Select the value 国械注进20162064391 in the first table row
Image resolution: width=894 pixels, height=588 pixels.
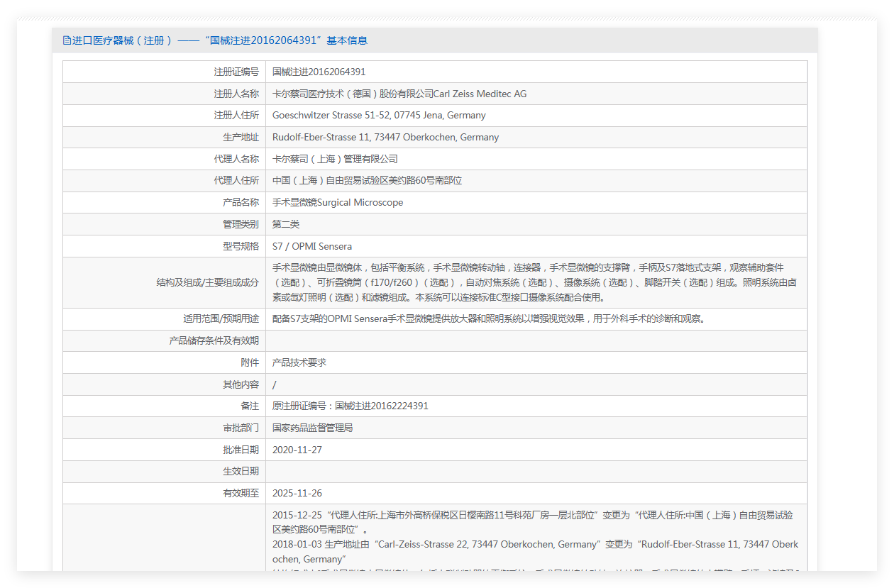[x=319, y=72]
